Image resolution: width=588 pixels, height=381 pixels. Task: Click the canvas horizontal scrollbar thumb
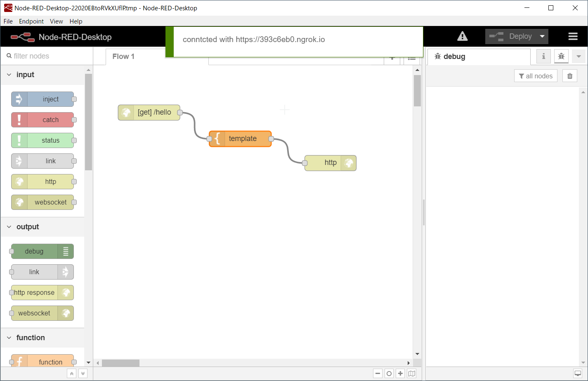coord(121,363)
